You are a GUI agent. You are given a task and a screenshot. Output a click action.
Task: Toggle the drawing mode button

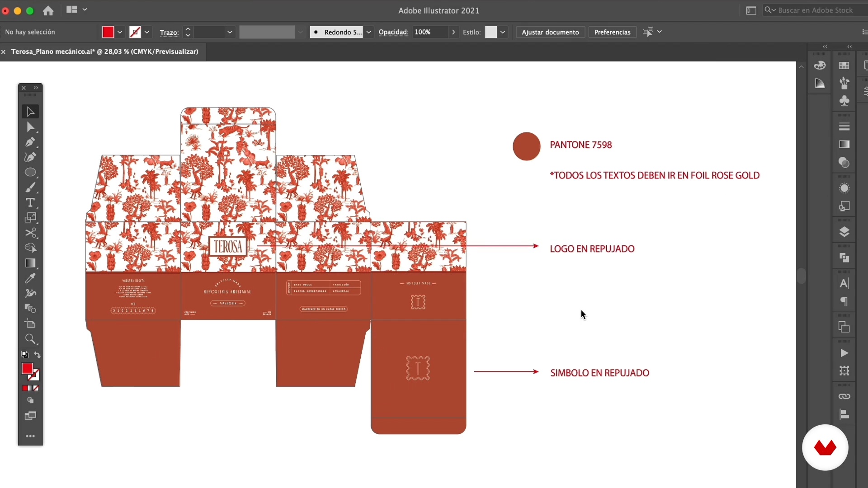[30, 400]
